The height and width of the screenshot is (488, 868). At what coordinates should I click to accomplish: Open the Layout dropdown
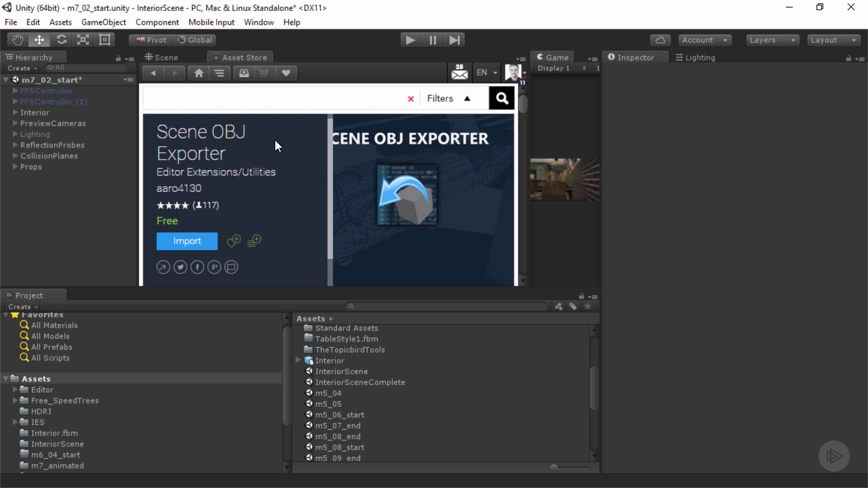pyautogui.click(x=833, y=40)
